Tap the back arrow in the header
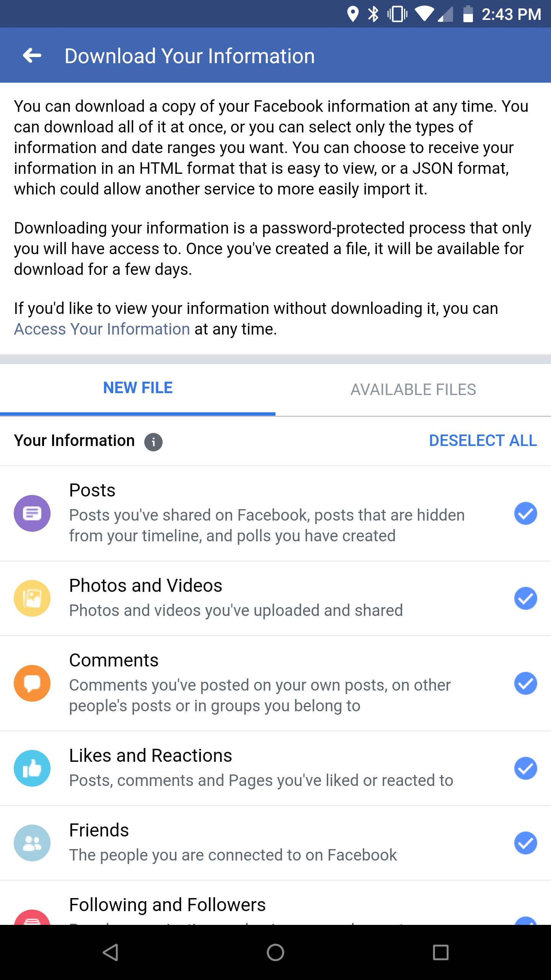The image size is (551, 980). coord(32,55)
